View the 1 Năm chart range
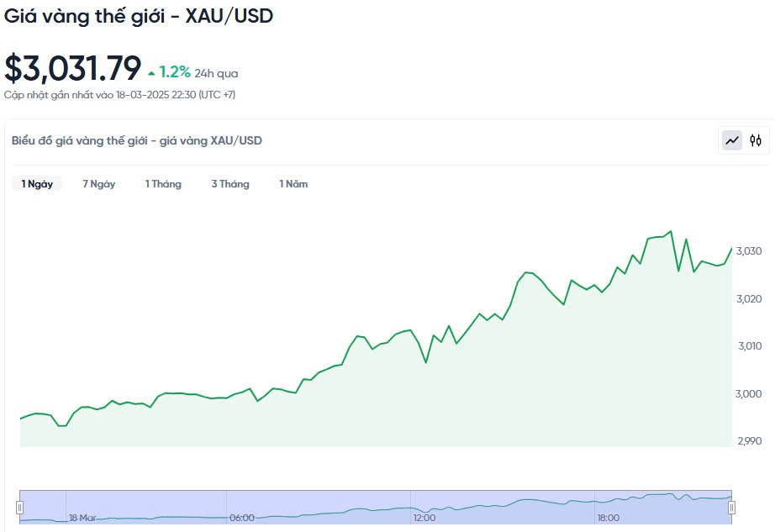Viewport: 775px width, 532px height. pos(293,184)
